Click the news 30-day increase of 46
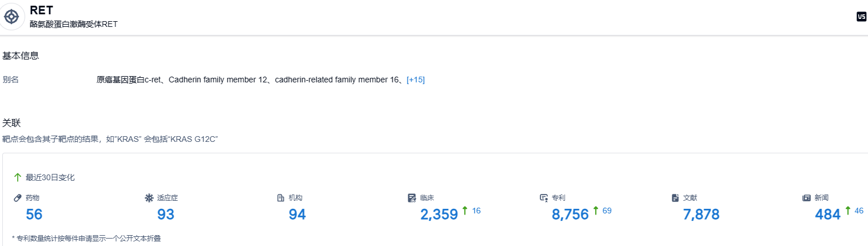 858,211
